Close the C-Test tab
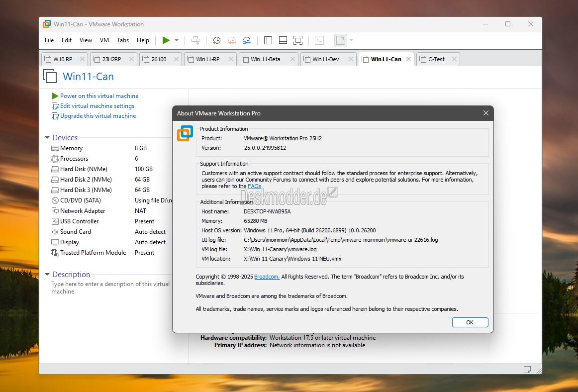The image size is (578, 392). (x=454, y=59)
